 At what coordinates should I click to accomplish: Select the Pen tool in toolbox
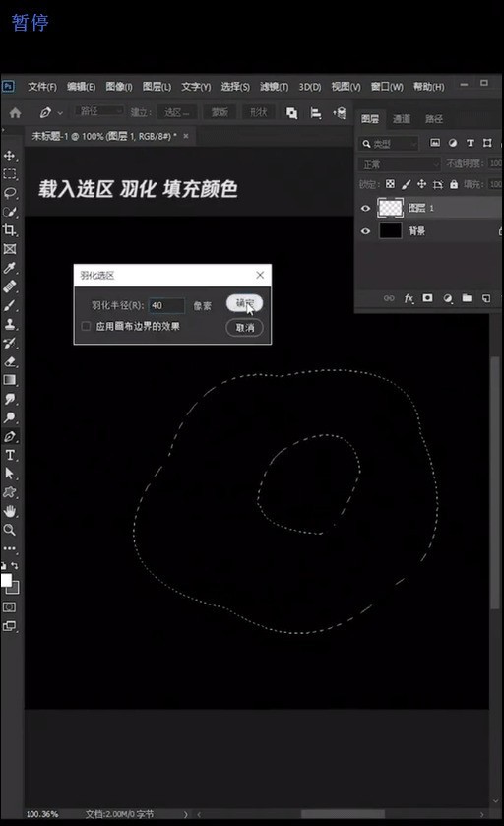click(10, 436)
